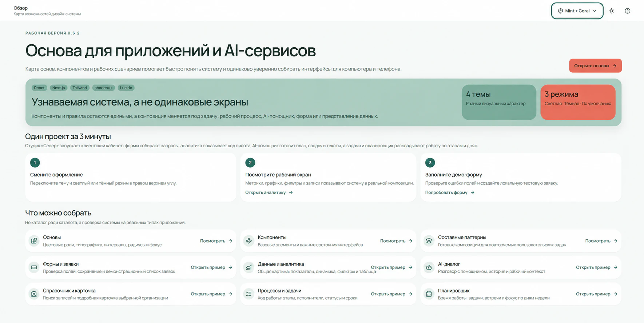Click the Данные и аналитика chart icon

(249, 267)
